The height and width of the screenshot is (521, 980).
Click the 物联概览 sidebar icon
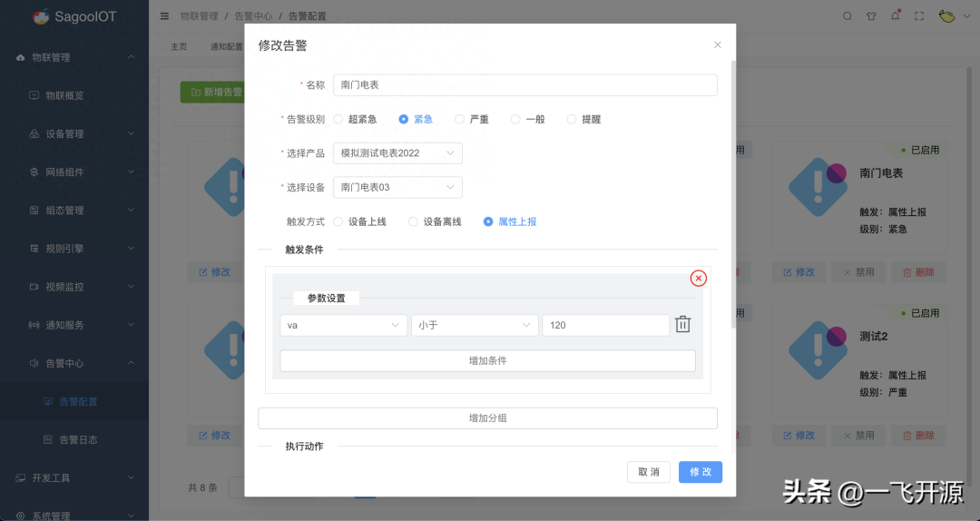coord(34,95)
